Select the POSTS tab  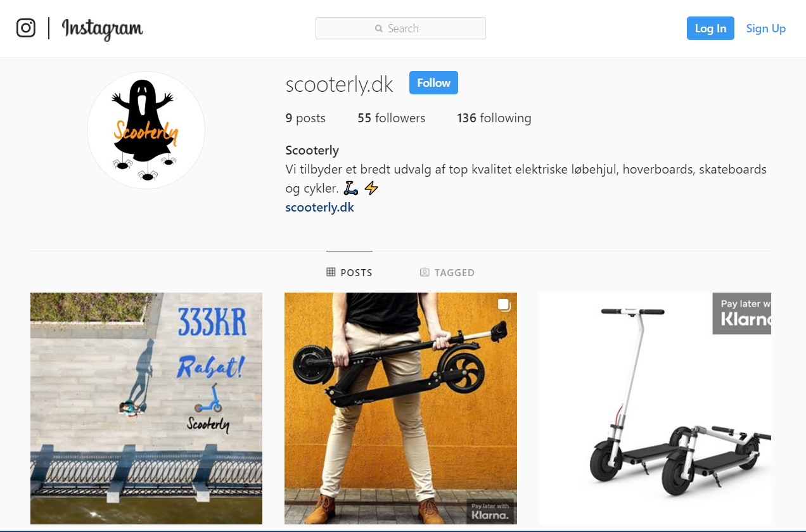pos(350,272)
